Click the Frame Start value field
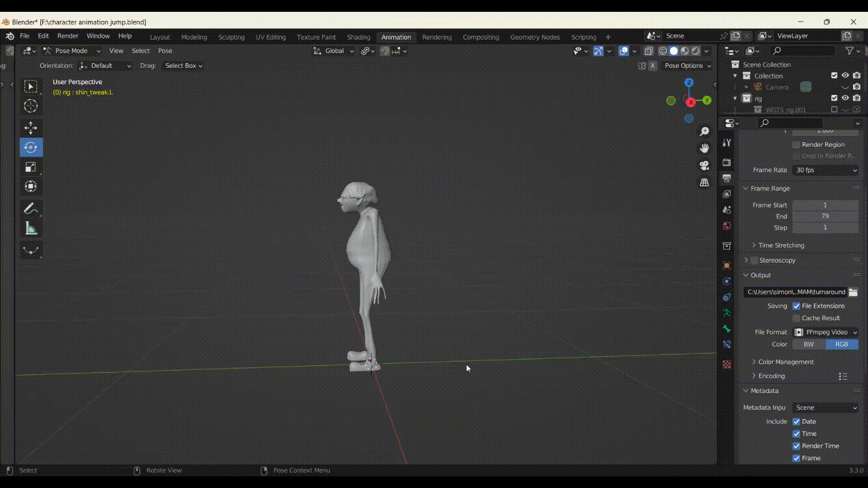The image size is (868, 488). [826, 205]
